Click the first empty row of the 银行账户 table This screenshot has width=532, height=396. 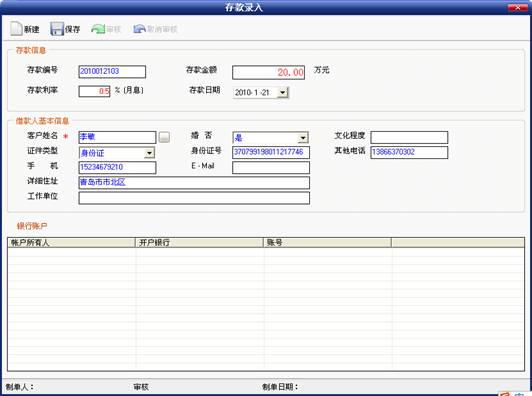coord(266,252)
